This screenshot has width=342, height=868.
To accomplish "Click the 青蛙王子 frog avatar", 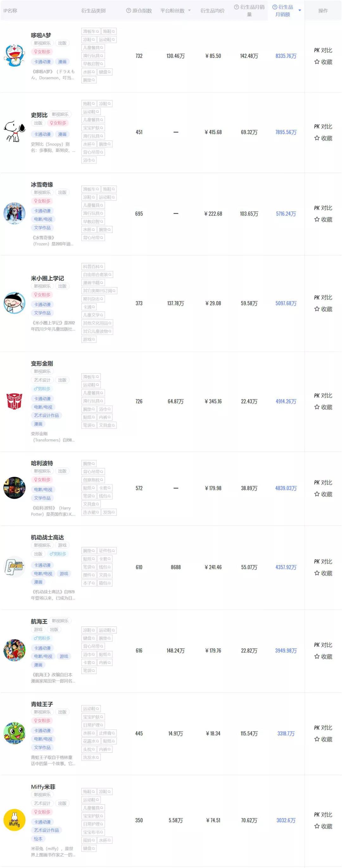I will [x=14, y=733].
